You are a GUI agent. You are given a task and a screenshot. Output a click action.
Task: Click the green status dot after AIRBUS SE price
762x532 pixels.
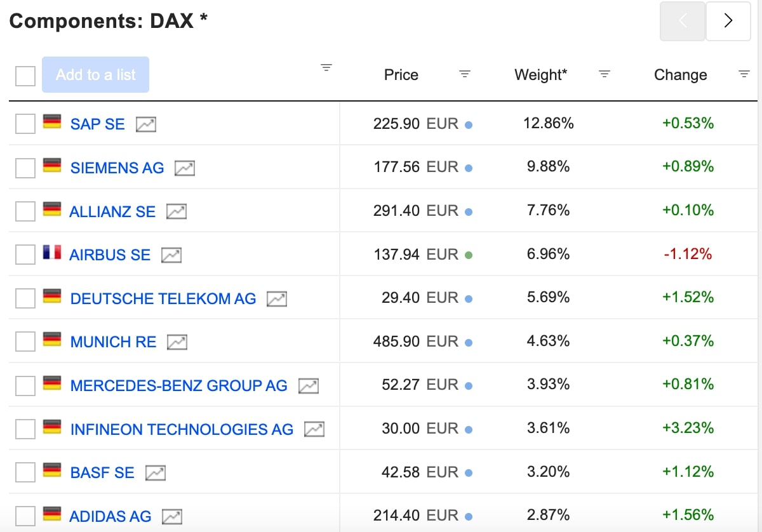coord(469,255)
